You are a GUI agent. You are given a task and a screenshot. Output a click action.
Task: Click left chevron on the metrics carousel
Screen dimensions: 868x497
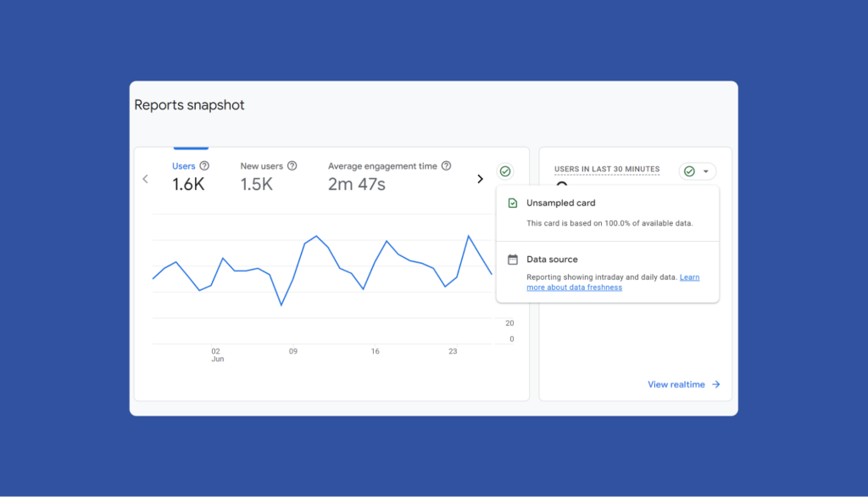tap(145, 179)
